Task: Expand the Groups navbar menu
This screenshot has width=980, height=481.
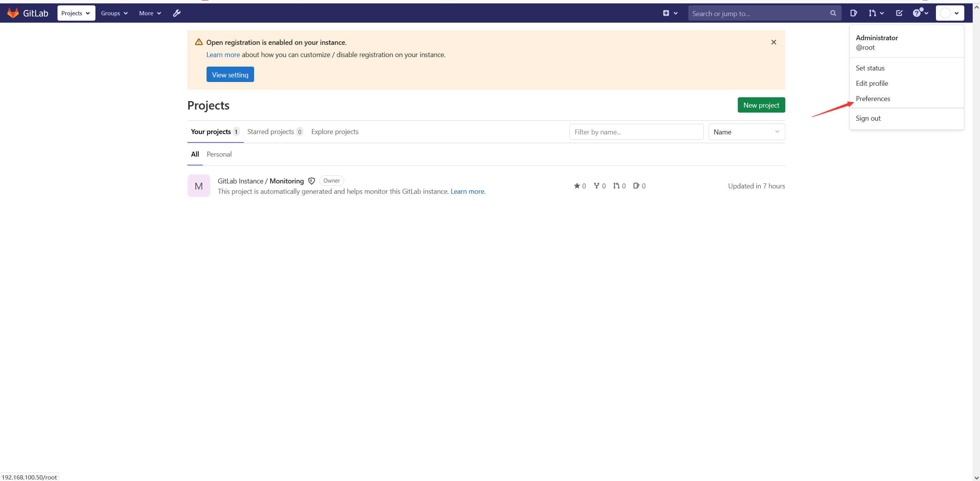Action: (x=114, y=13)
